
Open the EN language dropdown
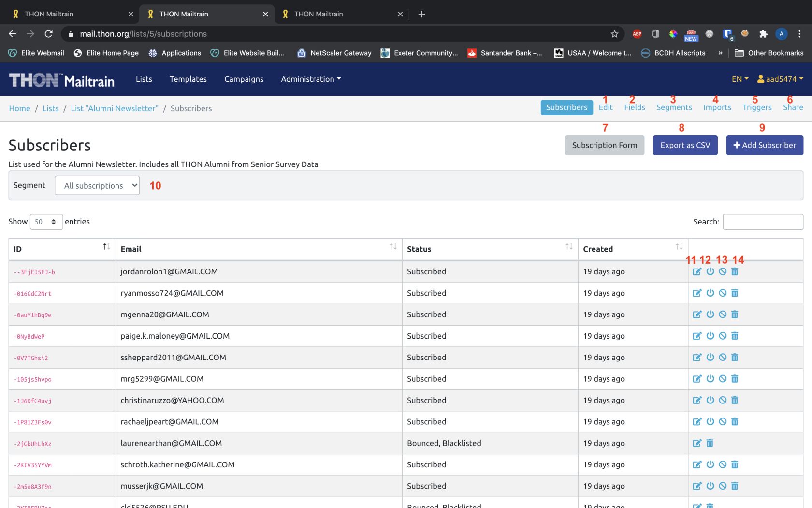[740, 79]
